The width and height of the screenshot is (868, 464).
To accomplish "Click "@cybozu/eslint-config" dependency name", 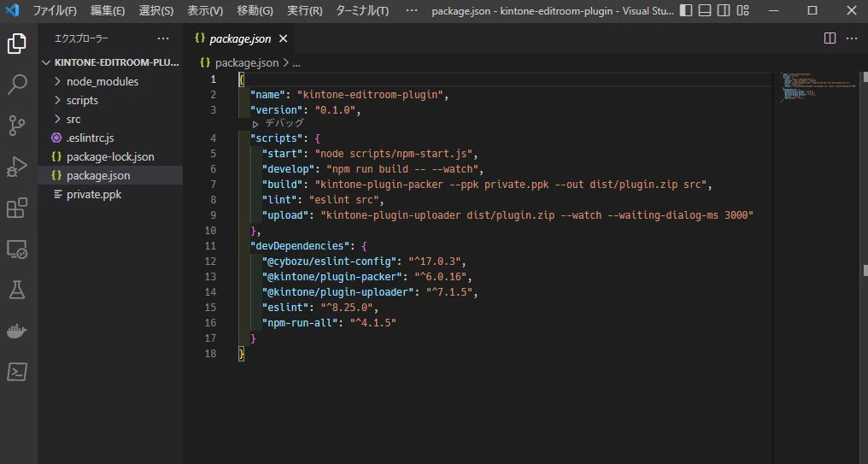I will 330,261.
